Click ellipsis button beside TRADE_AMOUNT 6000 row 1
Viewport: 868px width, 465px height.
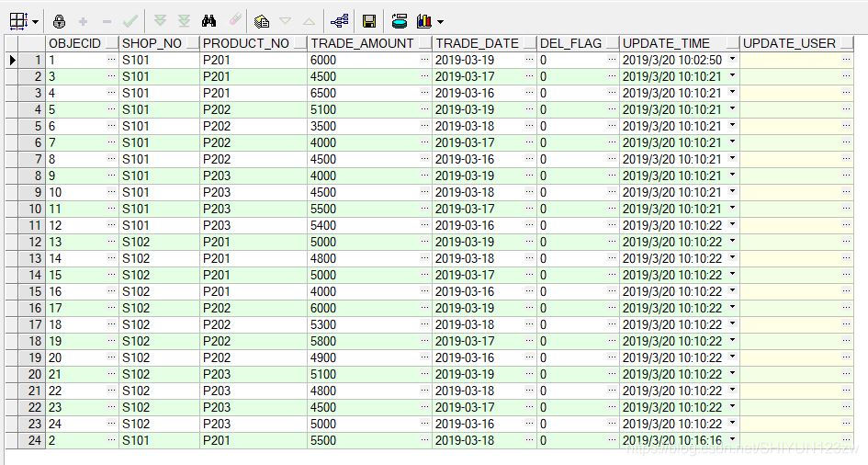[424, 59]
